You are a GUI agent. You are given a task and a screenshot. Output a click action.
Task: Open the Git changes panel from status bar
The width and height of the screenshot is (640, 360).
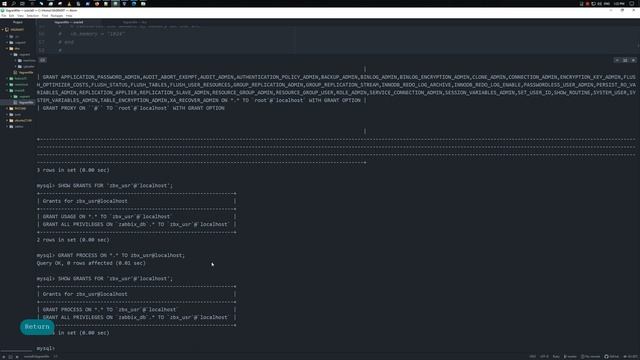pyautogui.click(x=631, y=356)
